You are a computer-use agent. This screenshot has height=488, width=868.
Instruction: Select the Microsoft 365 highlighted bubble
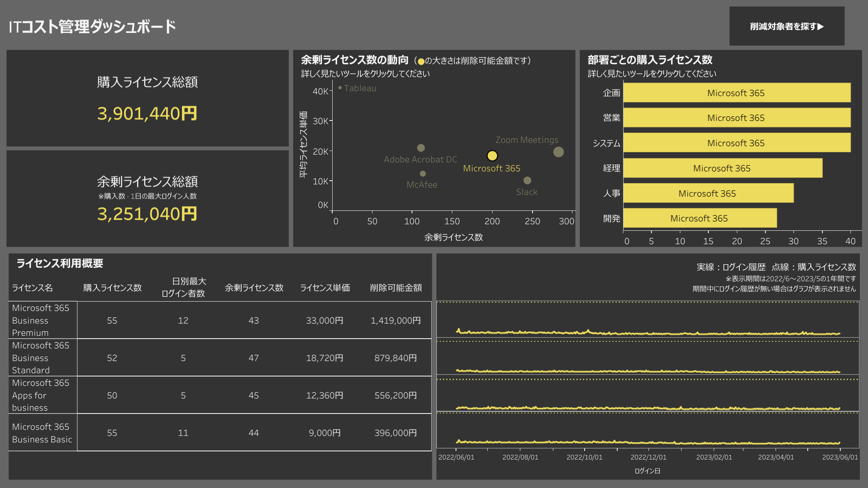click(x=492, y=155)
